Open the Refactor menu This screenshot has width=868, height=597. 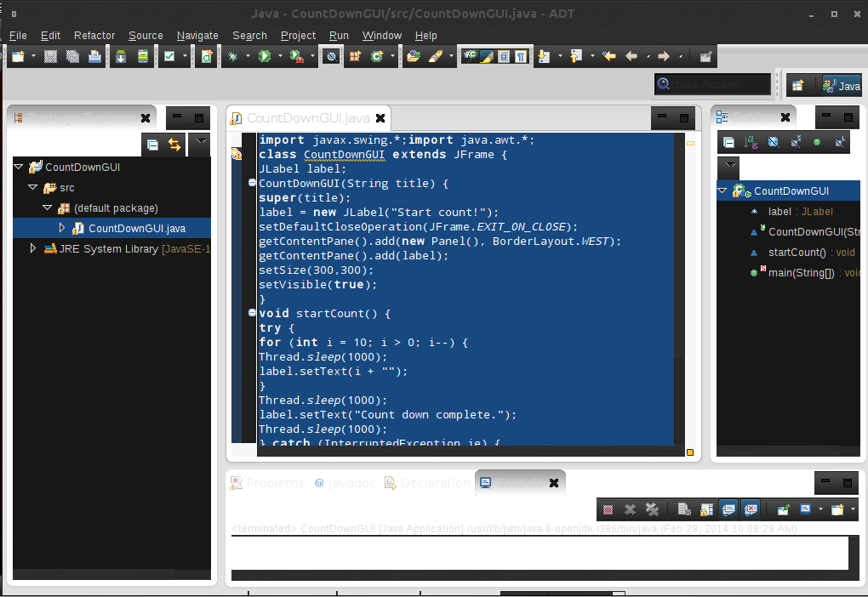(x=94, y=36)
